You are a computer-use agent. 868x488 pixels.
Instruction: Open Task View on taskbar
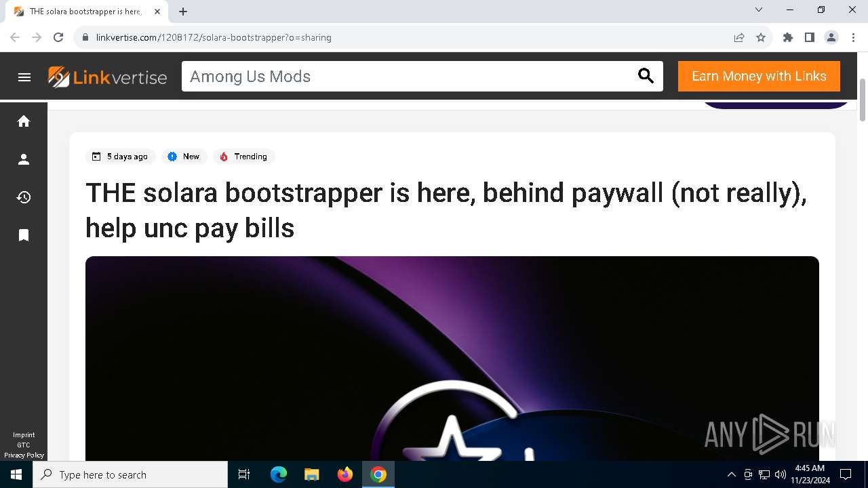pyautogui.click(x=244, y=474)
